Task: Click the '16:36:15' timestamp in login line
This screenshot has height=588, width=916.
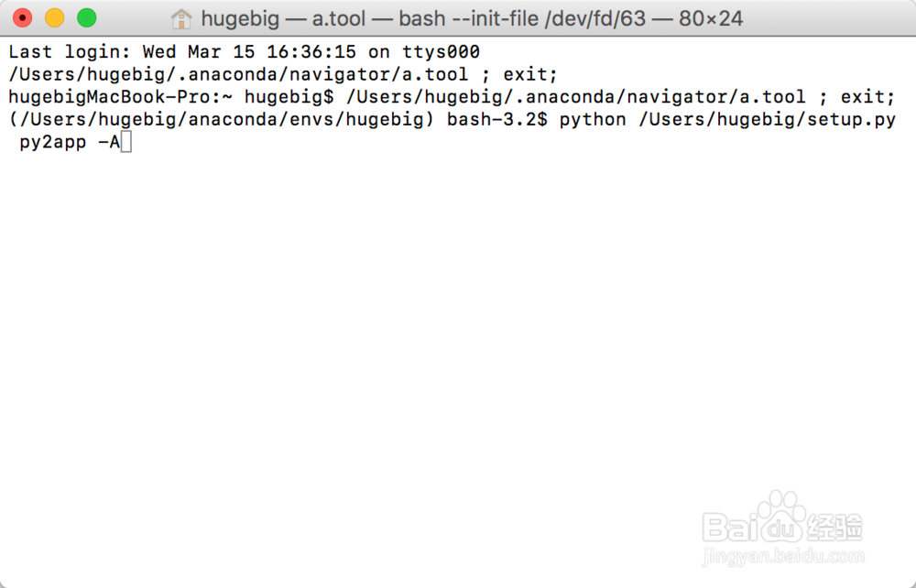Action: coord(311,52)
